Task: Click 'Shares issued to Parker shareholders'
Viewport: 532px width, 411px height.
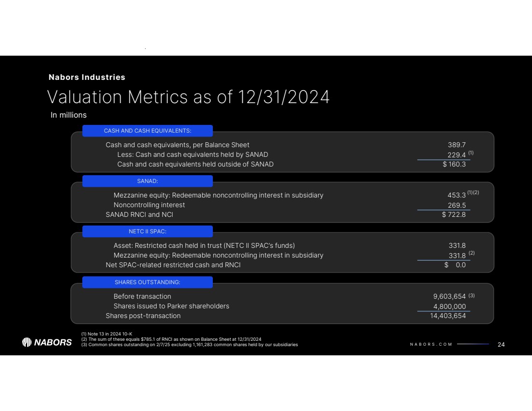Action: (171, 306)
